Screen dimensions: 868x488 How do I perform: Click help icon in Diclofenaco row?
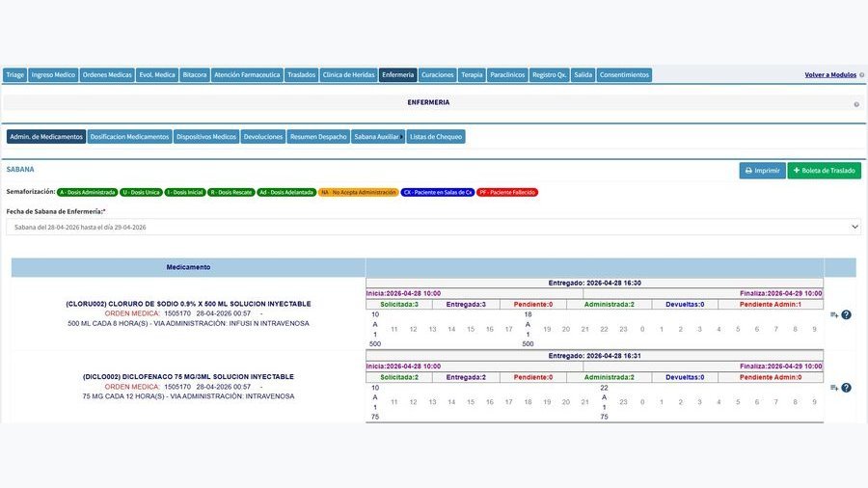coord(847,388)
